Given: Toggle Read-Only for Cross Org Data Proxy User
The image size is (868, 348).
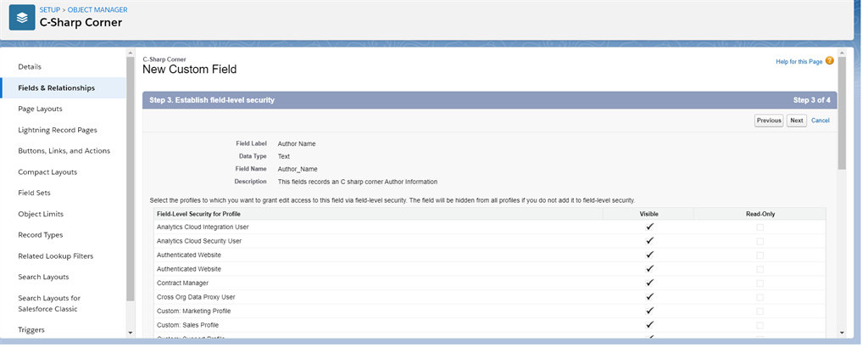Looking at the screenshot, I should coord(760,297).
